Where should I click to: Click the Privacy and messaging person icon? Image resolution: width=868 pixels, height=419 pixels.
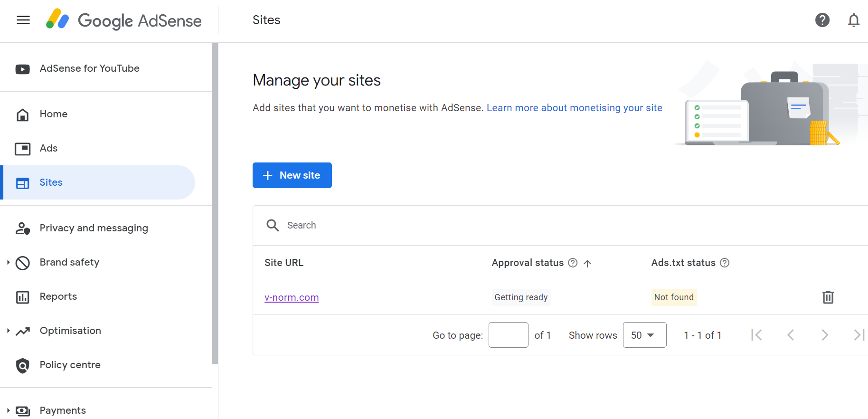point(22,229)
